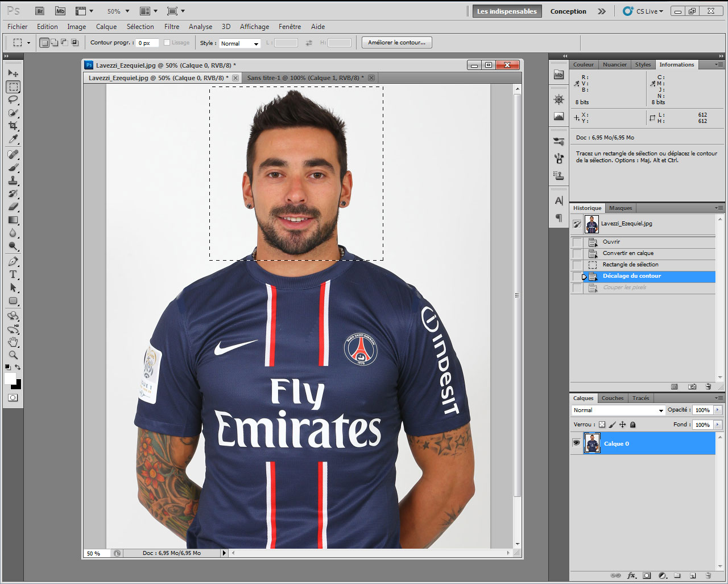
Task: Toggle lock transparent pixels
Action: [x=602, y=425]
